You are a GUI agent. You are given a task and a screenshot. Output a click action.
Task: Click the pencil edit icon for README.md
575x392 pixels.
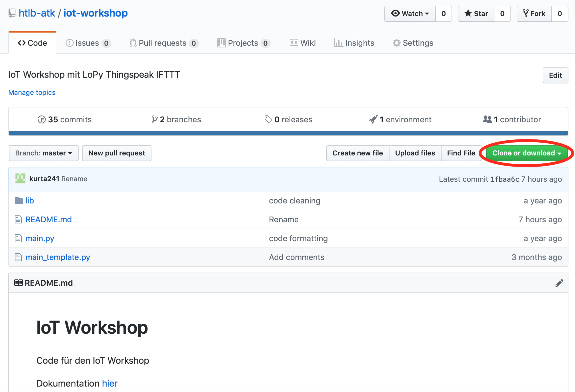pos(559,283)
